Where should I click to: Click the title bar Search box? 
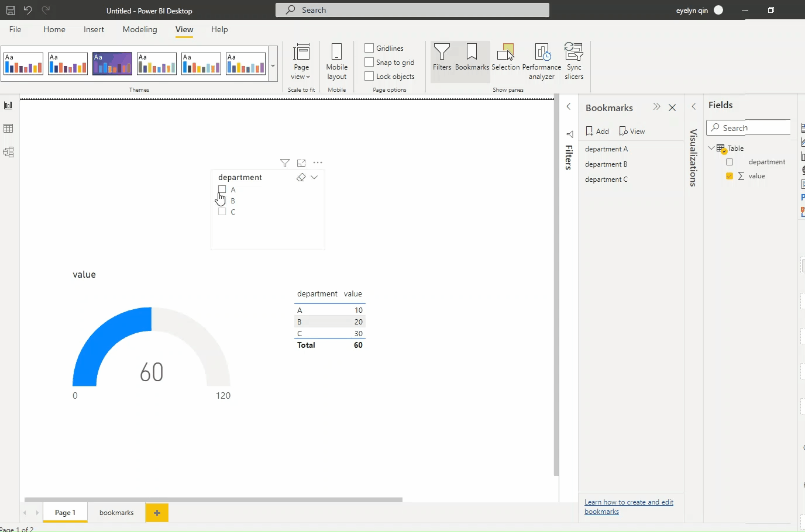(x=412, y=10)
